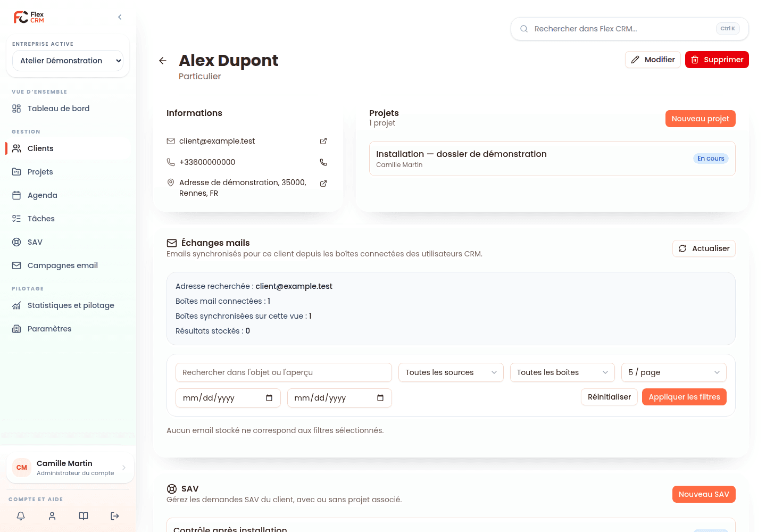This screenshot has height=532, width=766.
Task: Open the calendar picker in the first date field
Action: (269, 398)
